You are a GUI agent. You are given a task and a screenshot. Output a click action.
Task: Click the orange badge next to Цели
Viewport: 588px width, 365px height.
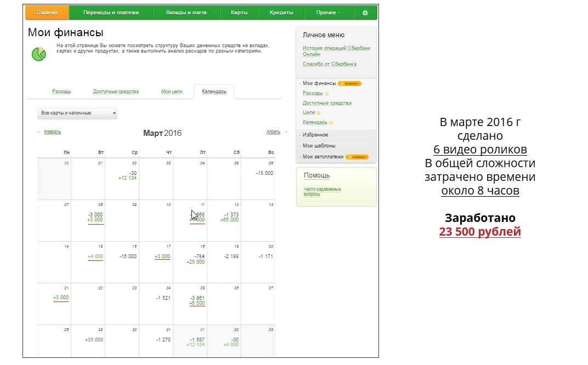click(x=318, y=113)
